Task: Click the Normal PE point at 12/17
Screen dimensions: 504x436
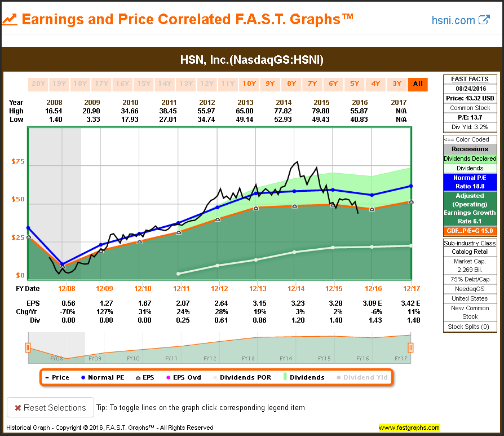Action: click(x=411, y=186)
